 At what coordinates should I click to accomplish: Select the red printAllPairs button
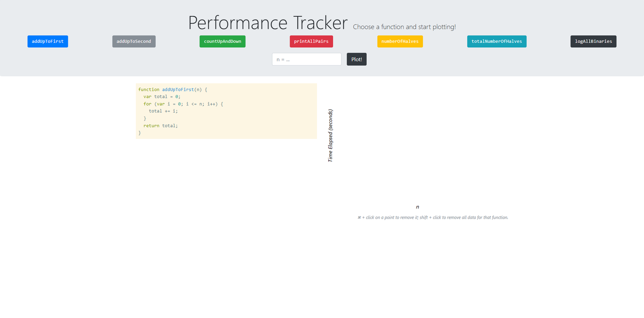pyautogui.click(x=311, y=41)
